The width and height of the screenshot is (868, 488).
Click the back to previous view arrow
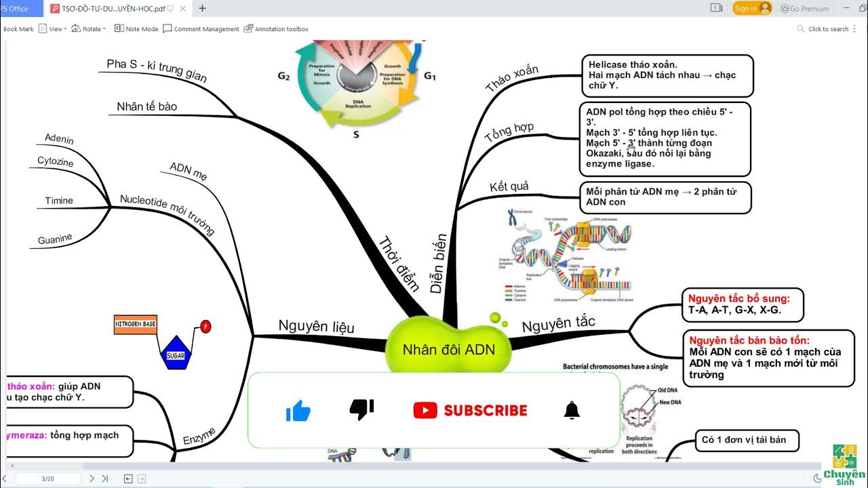pyautogui.click(x=128, y=479)
